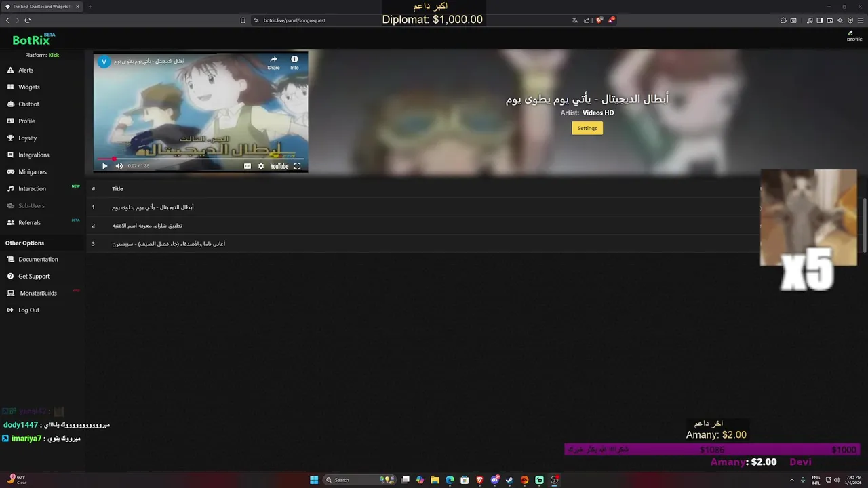Open File Explorer from the taskbar
The width and height of the screenshot is (868, 488).
click(x=435, y=480)
